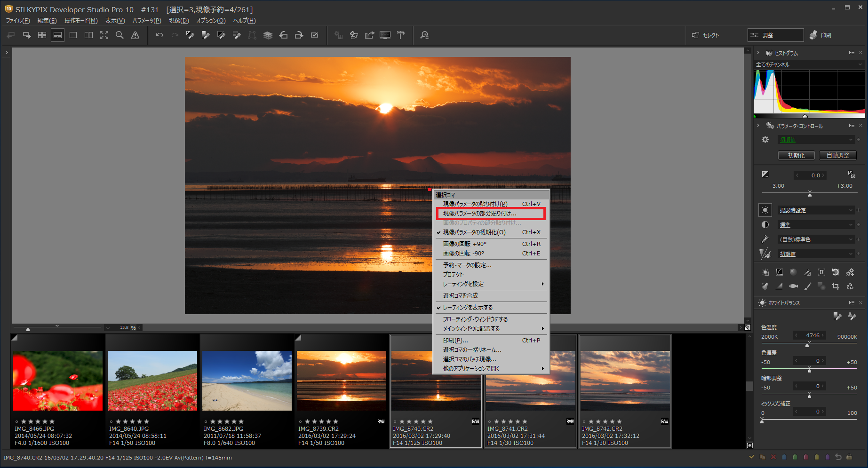The height and width of the screenshot is (468, 868).
Task: Select the combination preview-and-thumbnail view icon
Action: [x=57, y=35]
